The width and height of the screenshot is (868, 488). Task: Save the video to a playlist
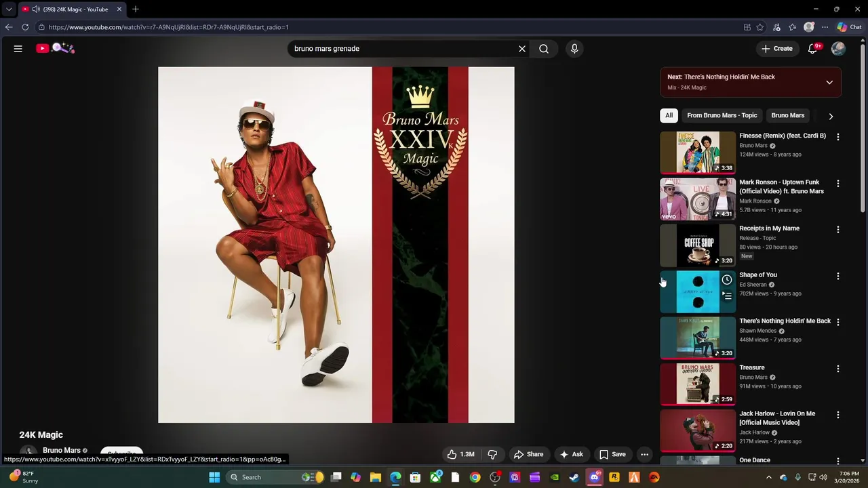(x=612, y=454)
